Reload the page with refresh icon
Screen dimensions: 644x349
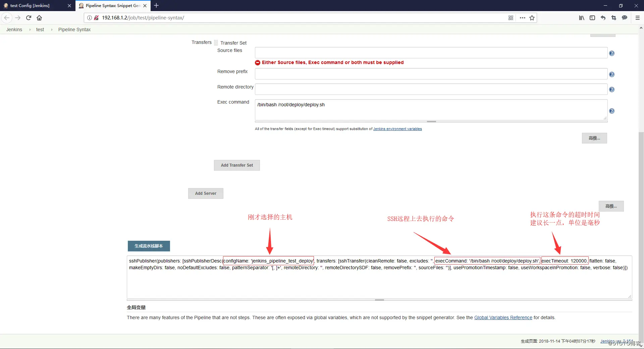[x=29, y=18]
